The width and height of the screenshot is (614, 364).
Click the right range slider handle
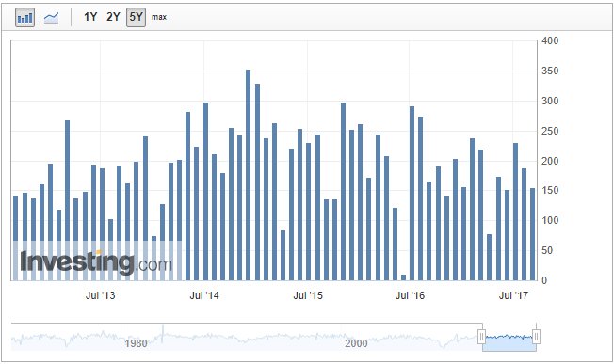click(x=537, y=336)
